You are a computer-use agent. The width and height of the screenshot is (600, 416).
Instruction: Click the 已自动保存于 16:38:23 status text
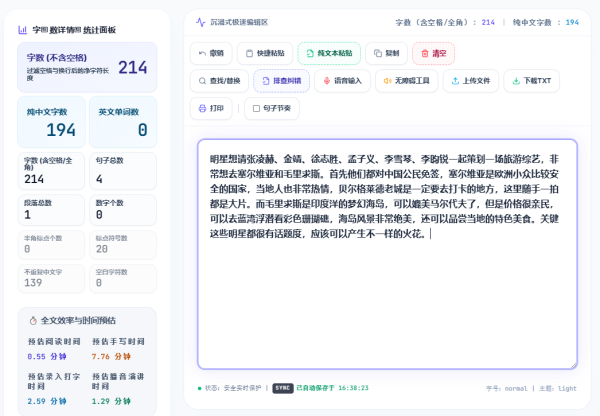(332, 388)
